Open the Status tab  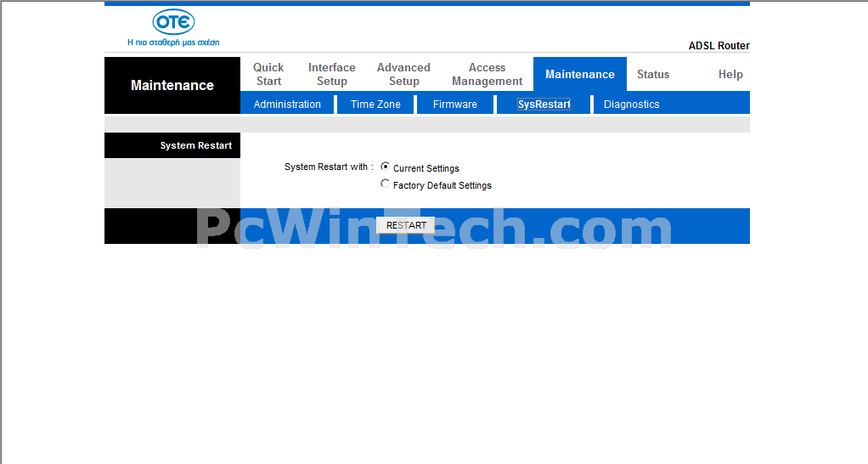coord(653,74)
